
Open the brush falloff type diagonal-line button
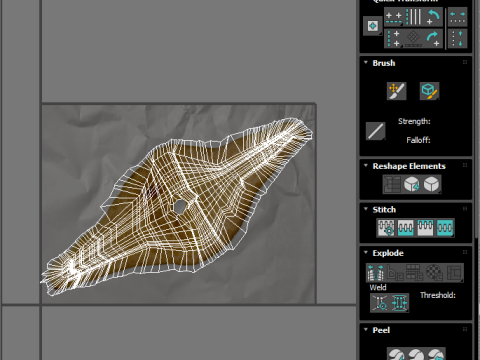coord(375,131)
